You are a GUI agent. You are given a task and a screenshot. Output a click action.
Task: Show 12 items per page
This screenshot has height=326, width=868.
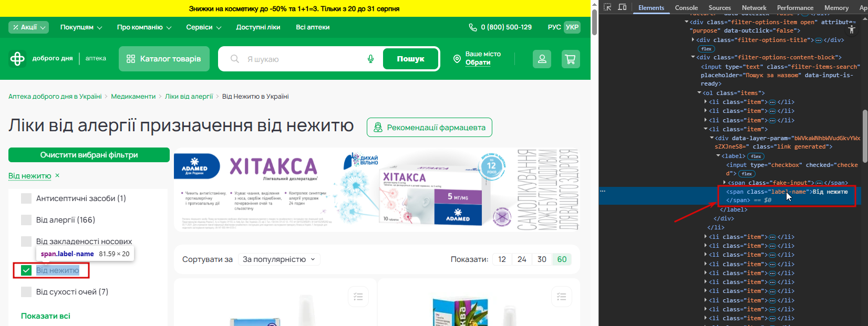click(502, 259)
